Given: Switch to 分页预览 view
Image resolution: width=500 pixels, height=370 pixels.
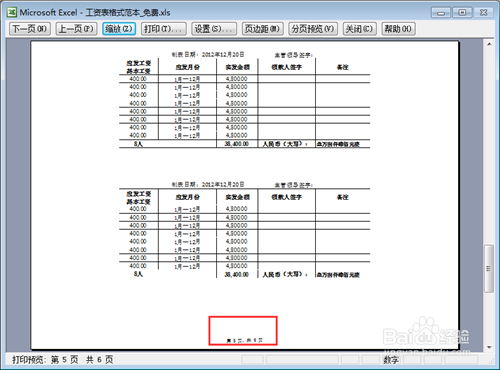Looking at the screenshot, I should (313, 29).
